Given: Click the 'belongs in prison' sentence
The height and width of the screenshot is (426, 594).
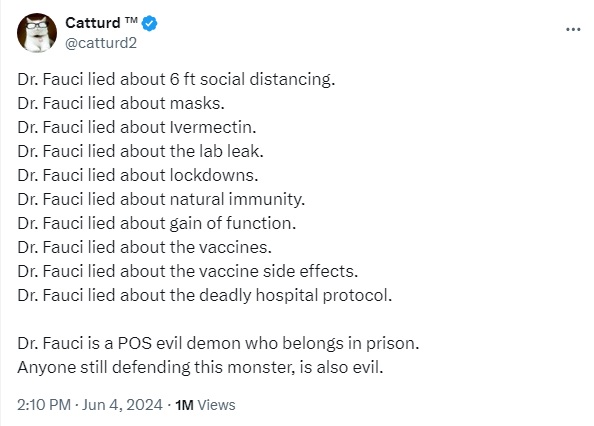Looking at the screenshot, I should pos(218,343).
